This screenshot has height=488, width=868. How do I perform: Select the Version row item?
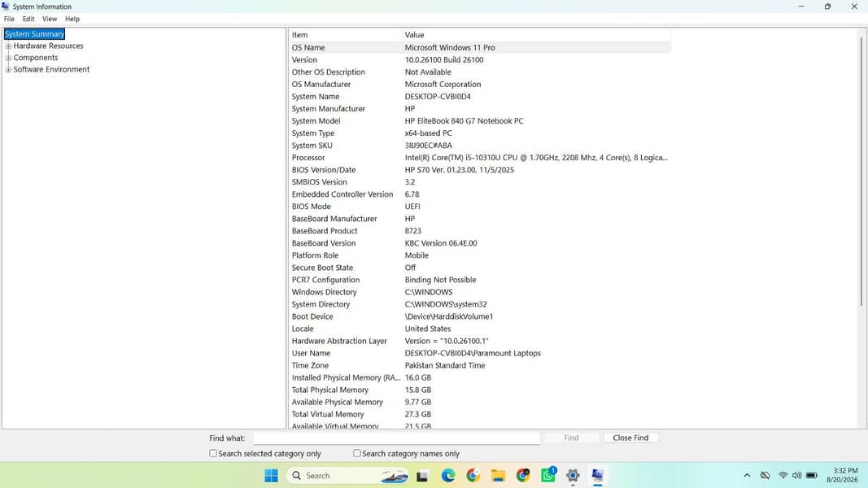click(x=480, y=59)
